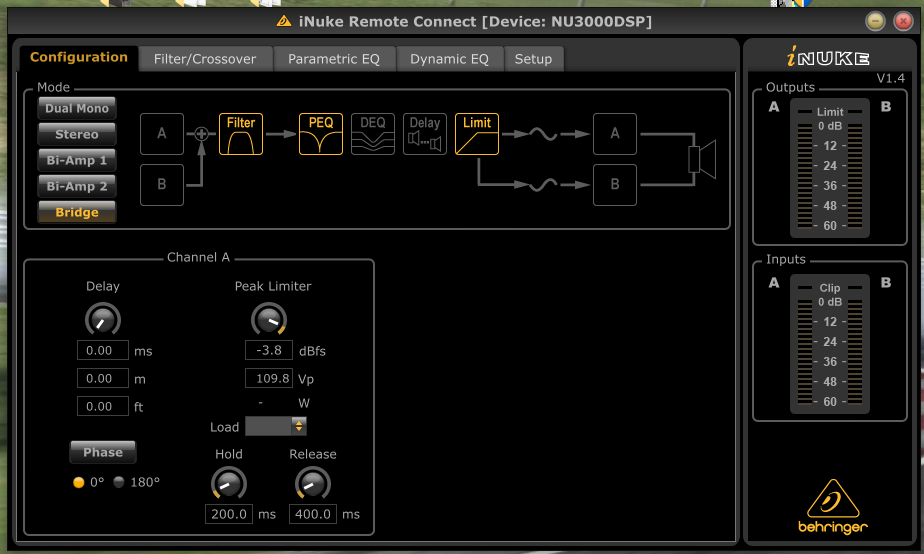Set phase to 0 degrees

[x=78, y=482]
